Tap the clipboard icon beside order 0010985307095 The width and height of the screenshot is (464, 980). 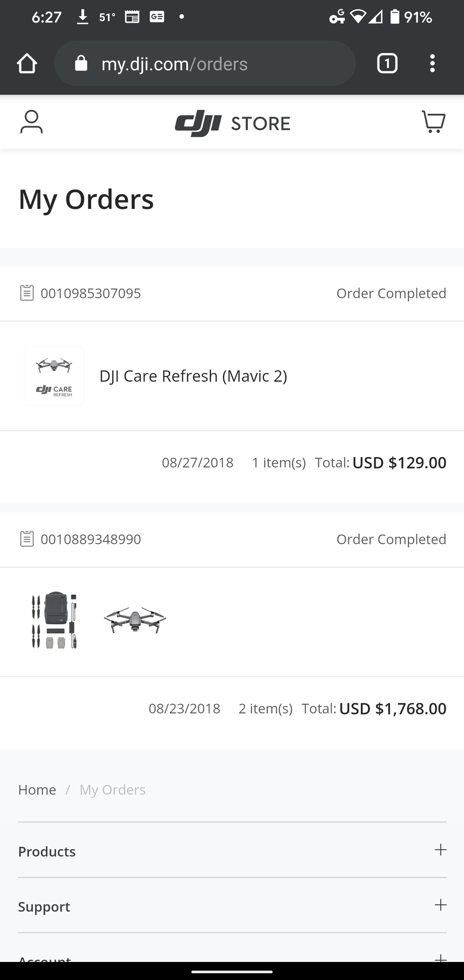click(27, 293)
